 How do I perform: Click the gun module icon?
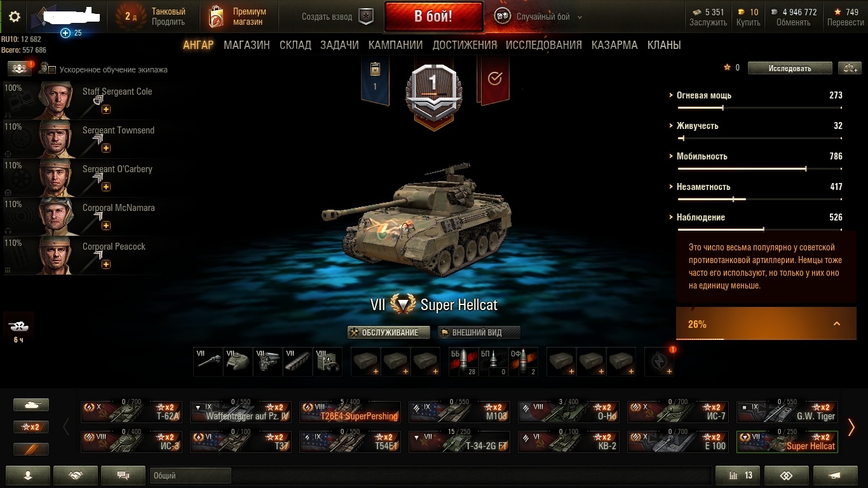tap(208, 362)
